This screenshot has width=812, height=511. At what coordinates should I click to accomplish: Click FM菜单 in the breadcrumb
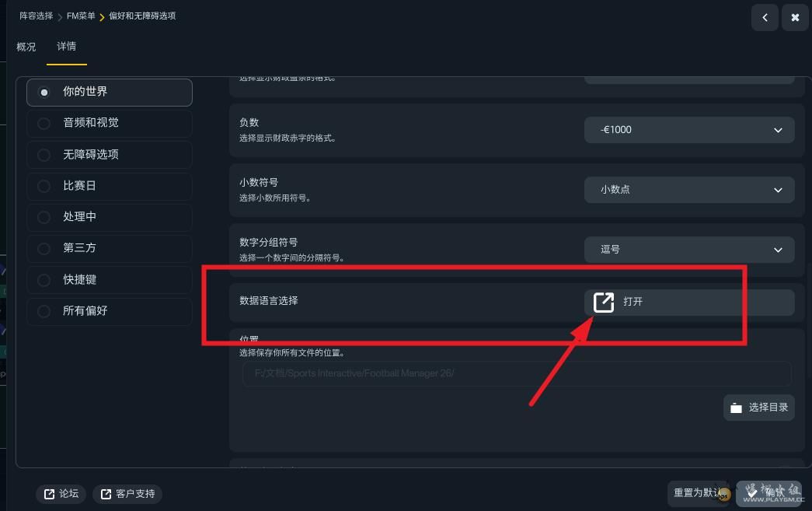[x=81, y=16]
